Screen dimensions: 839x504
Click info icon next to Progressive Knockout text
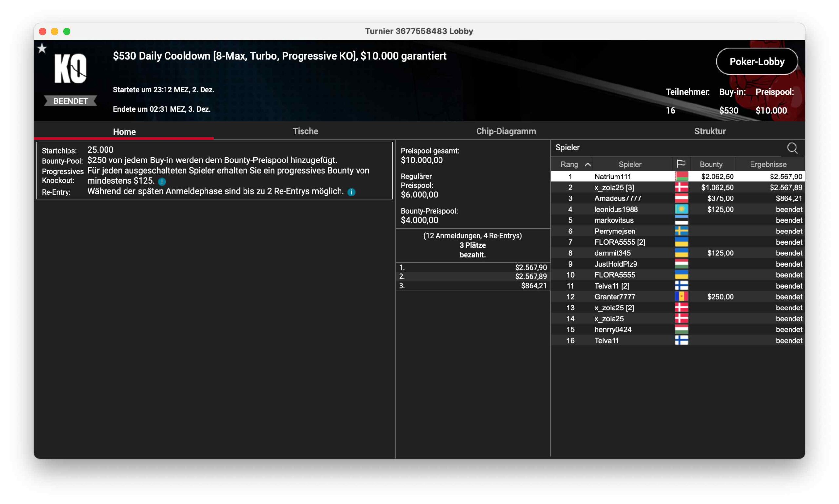pyautogui.click(x=162, y=182)
